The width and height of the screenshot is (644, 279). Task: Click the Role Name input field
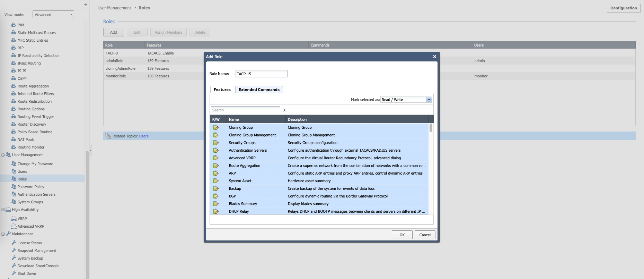261,74
